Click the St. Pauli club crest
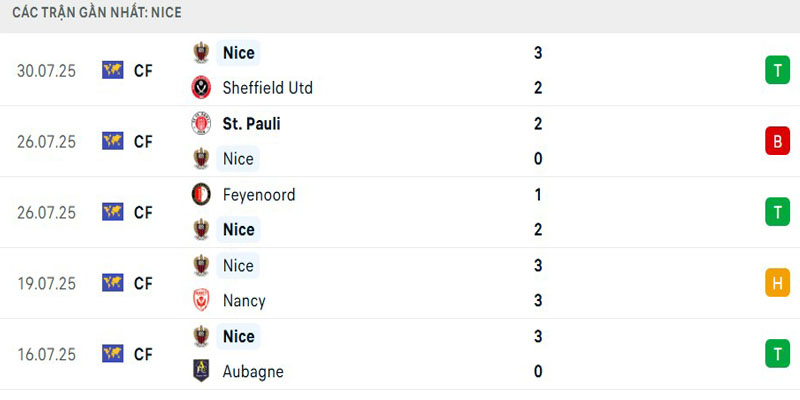Screen dimensions: 800x400 (x=201, y=124)
